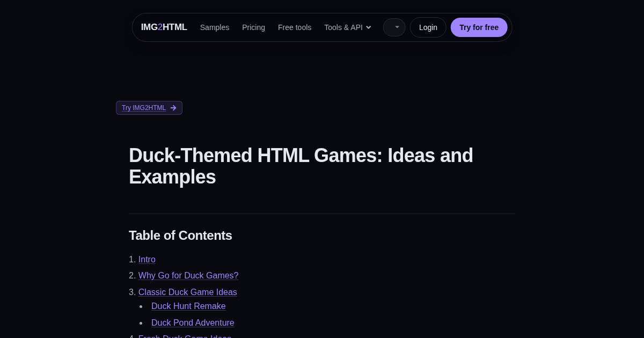Image resolution: width=644 pixels, height=338 pixels.
Task: Click the Try IMG2HTML badge link
Action: click(149, 108)
